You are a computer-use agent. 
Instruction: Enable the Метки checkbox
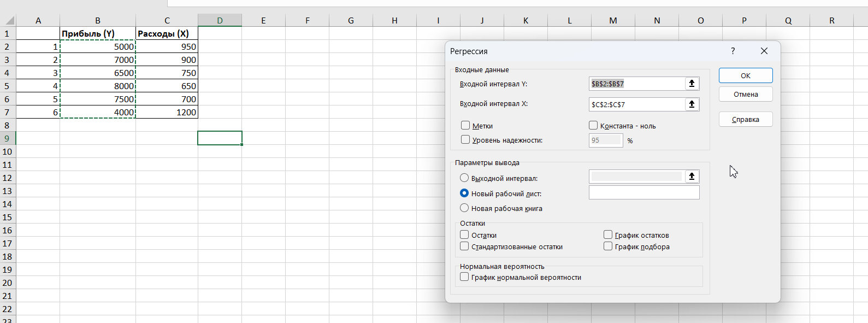[465, 126]
